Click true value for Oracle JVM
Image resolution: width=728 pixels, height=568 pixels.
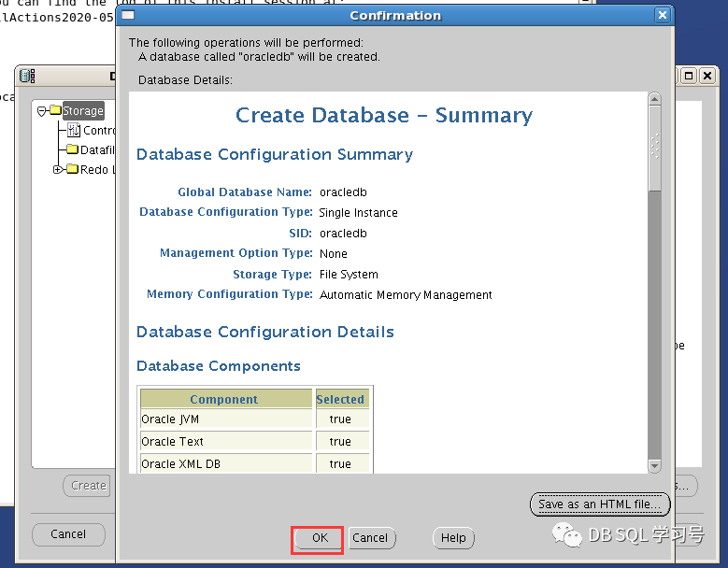coord(340,419)
